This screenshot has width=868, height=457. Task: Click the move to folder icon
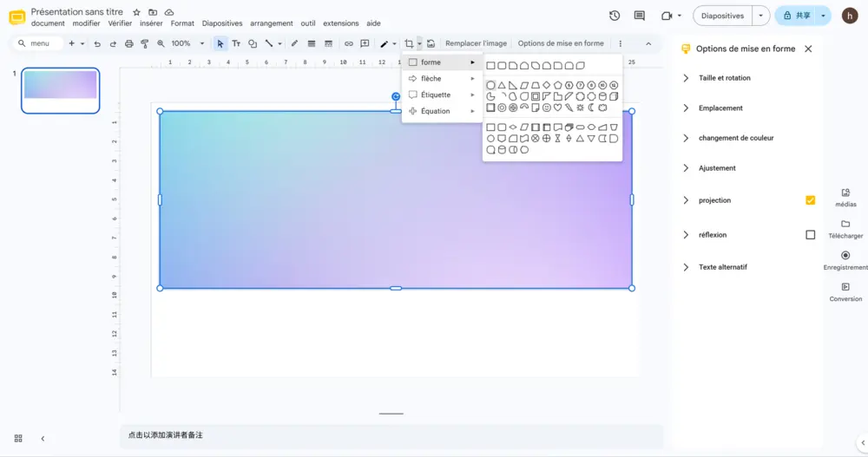coord(153,12)
